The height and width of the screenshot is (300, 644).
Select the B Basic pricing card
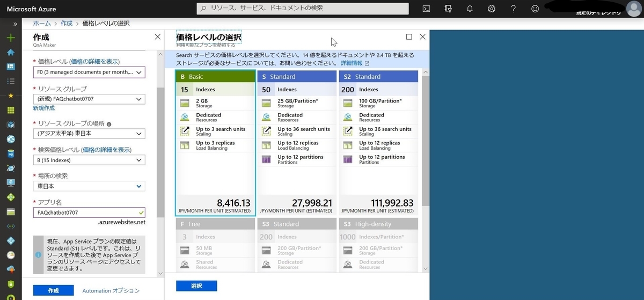pos(215,143)
